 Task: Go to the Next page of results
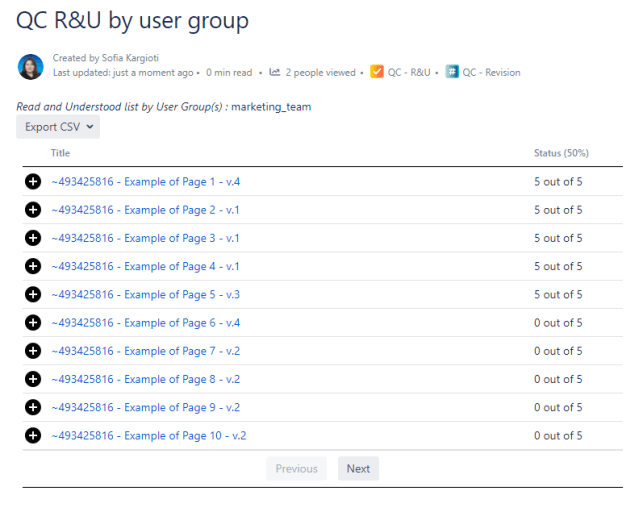click(358, 469)
